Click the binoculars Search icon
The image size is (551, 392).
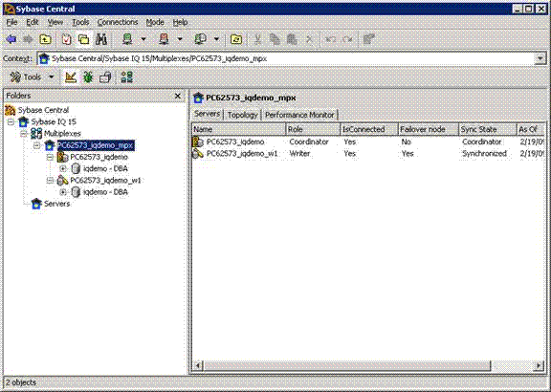pos(101,39)
